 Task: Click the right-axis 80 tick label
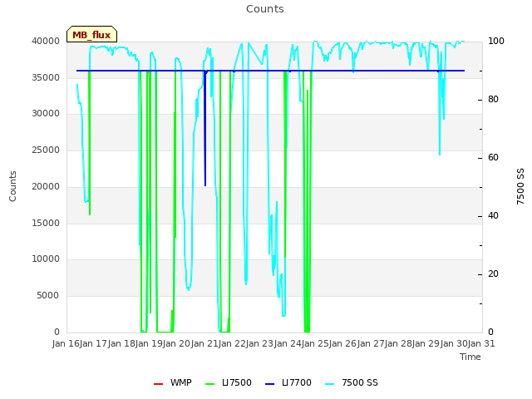click(x=493, y=100)
